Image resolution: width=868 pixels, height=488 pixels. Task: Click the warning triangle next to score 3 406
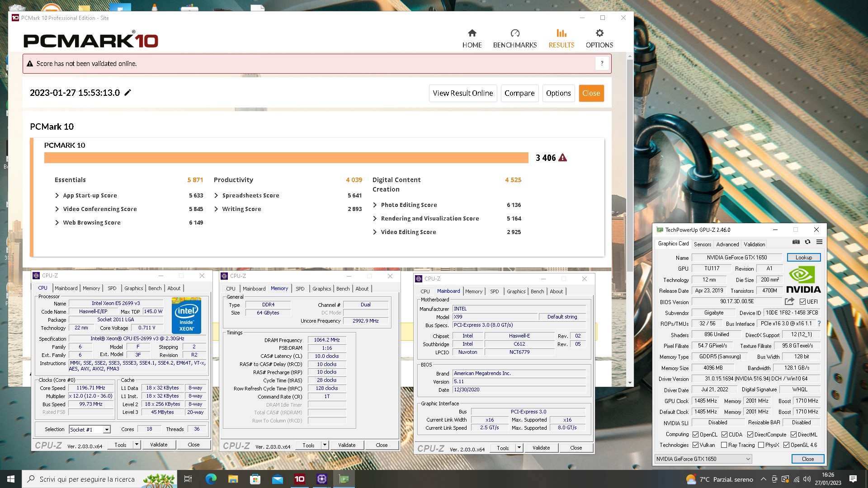tap(562, 158)
